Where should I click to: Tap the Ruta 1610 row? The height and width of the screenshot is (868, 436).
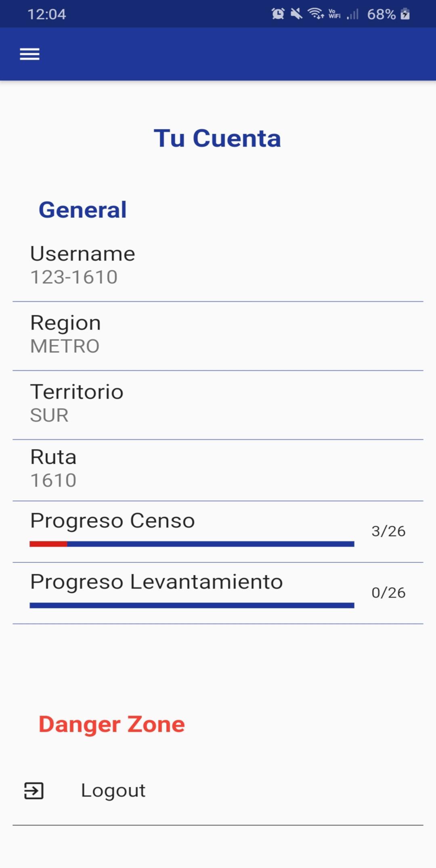(x=218, y=470)
